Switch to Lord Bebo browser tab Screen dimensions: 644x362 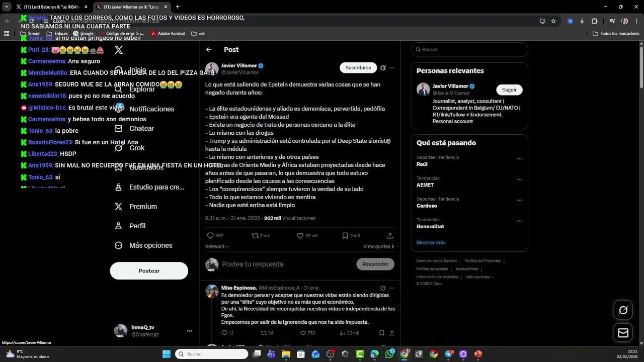pyautogui.click(x=51, y=7)
